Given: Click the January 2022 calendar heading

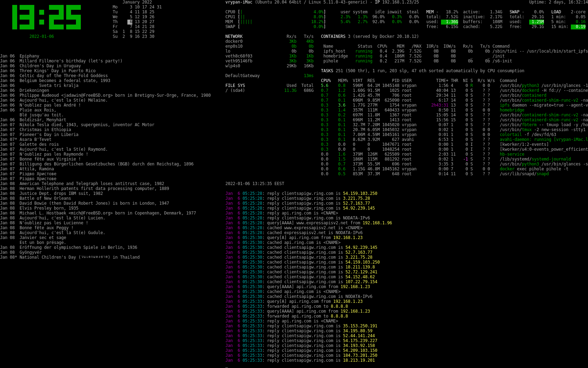Looking at the screenshot, I should [x=137, y=2].
